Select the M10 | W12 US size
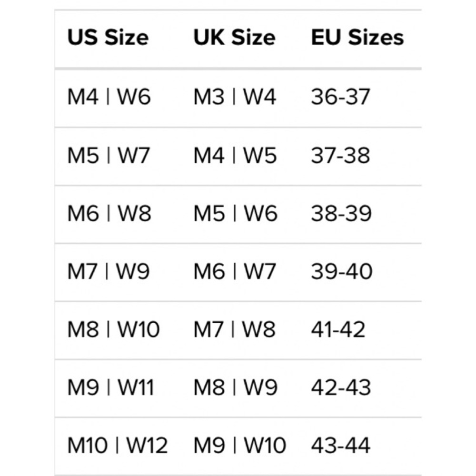 118,446
